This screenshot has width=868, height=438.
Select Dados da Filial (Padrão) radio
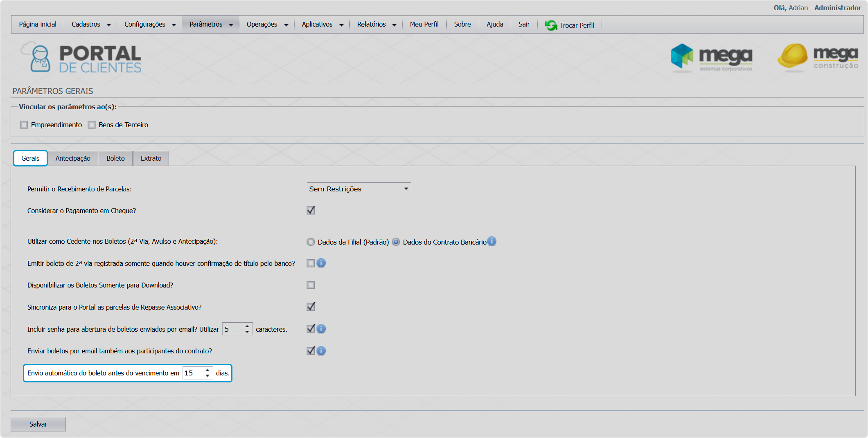pyautogui.click(x=311, y=242)
